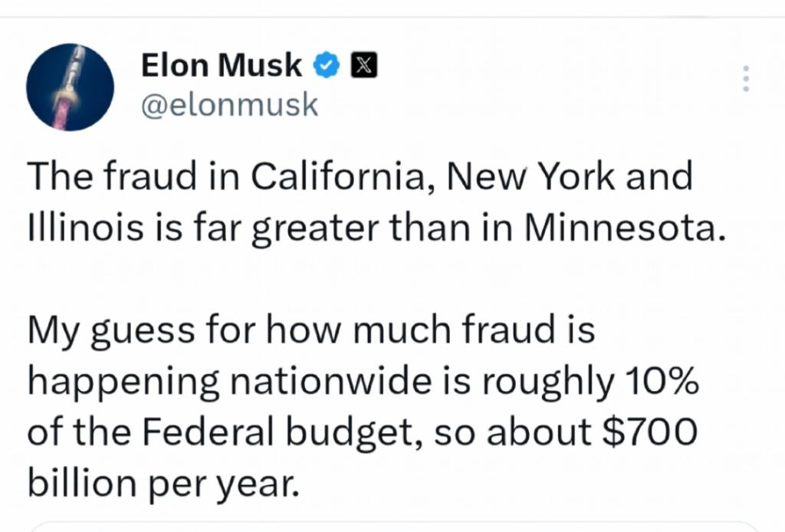
Task: Click the word Illinois in the tweet
Action: click(76, 229)
